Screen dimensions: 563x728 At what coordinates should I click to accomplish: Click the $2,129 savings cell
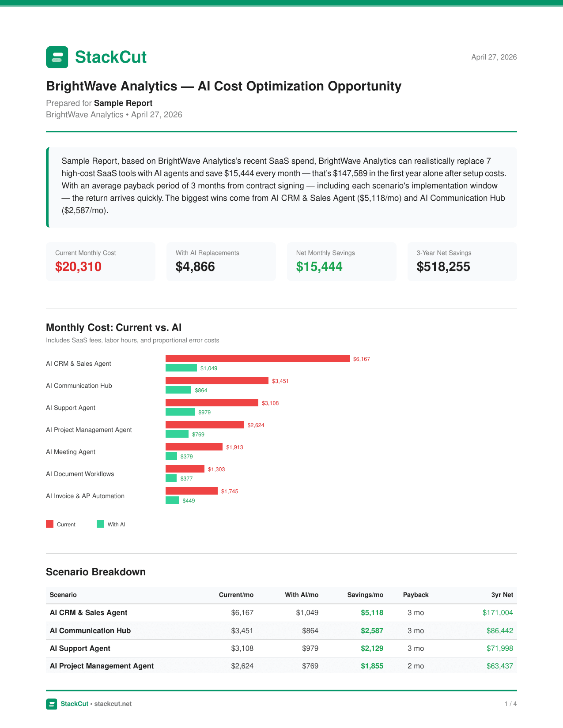[372, 649]
